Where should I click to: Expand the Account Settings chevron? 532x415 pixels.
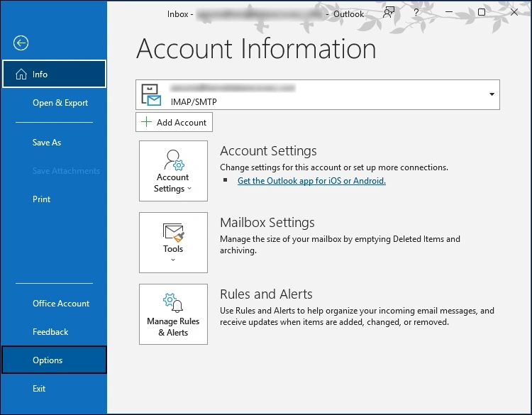click(189, 188)
